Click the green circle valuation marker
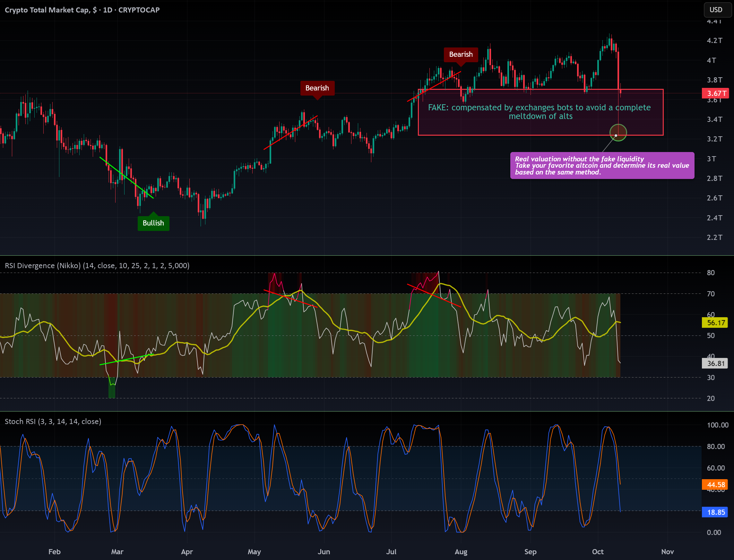This screenshot has width=734, height=560. point(618,133)
